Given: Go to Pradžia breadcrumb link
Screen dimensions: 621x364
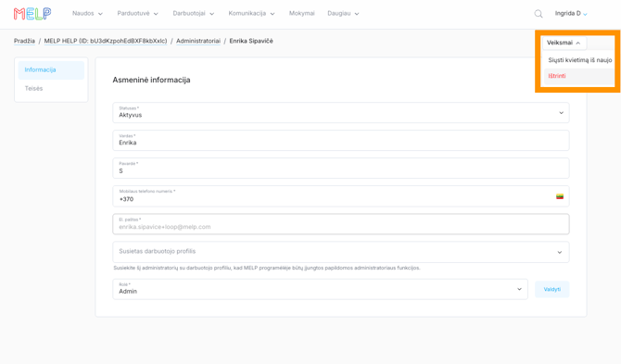Looking at the screenshot, I should tap(24, 41).
